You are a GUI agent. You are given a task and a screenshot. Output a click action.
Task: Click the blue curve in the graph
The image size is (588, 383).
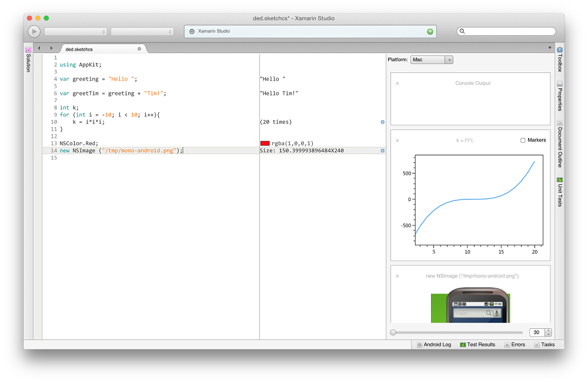[475, 199]
